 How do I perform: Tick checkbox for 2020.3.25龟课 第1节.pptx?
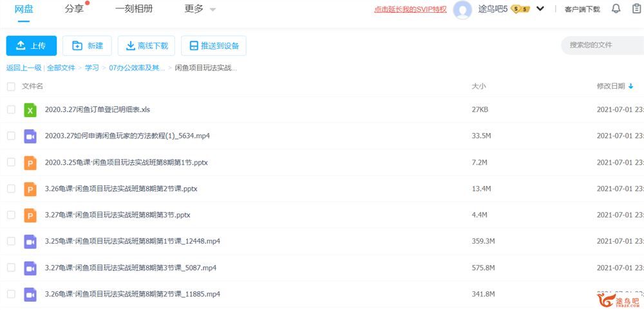11,162
